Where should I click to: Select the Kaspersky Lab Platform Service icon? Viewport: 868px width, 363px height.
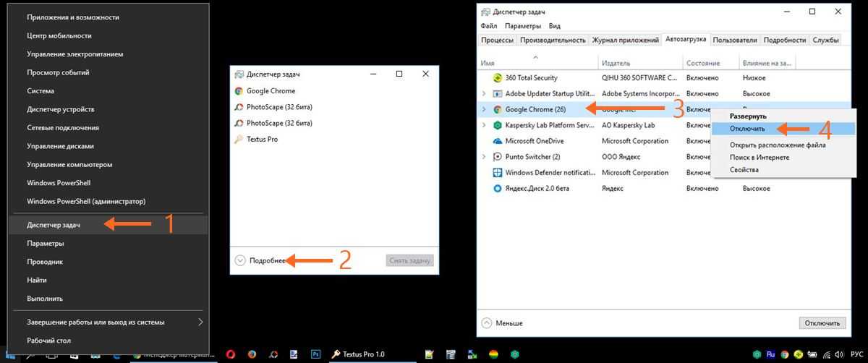coord(497,125)
